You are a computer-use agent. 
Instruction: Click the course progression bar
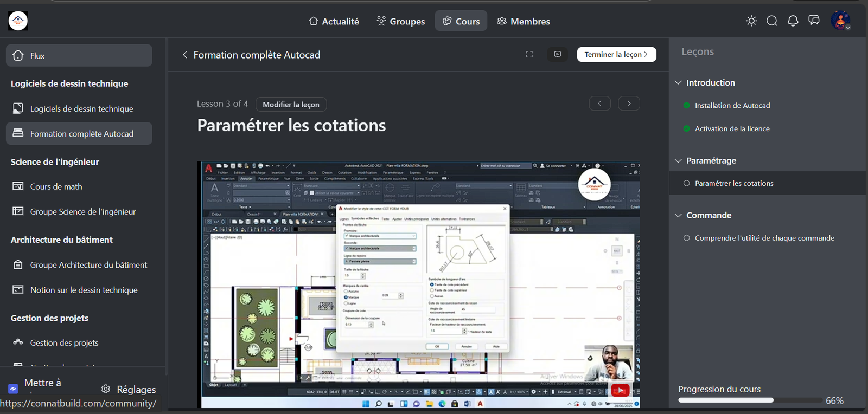coord(749,400)
